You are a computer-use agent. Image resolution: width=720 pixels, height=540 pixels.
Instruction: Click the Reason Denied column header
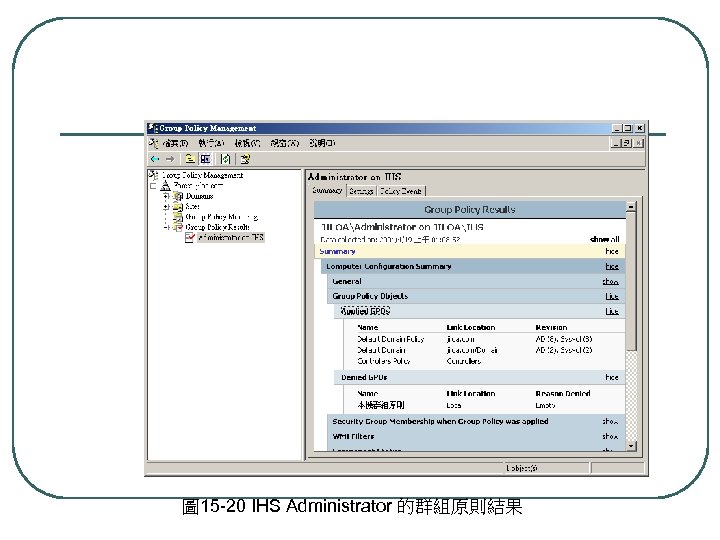point(562,394)
